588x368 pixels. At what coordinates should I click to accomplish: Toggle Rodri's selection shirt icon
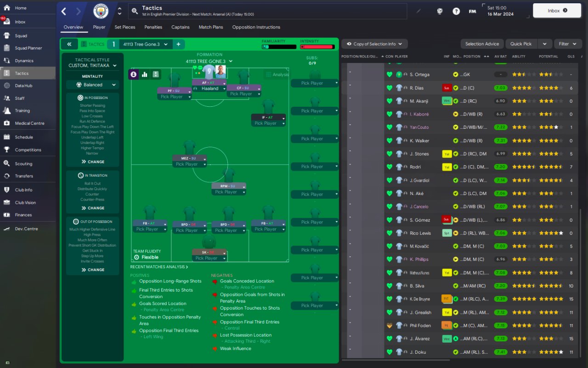coord(399,167)
